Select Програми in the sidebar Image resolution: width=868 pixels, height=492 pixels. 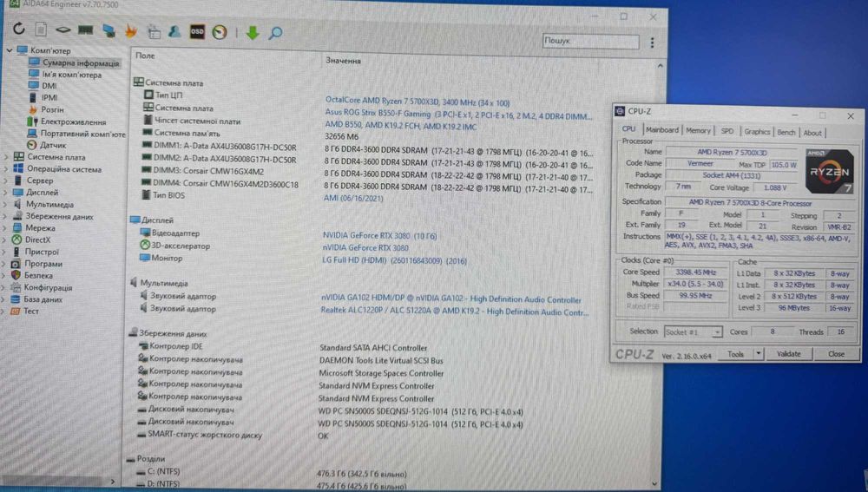pos(43,264)
